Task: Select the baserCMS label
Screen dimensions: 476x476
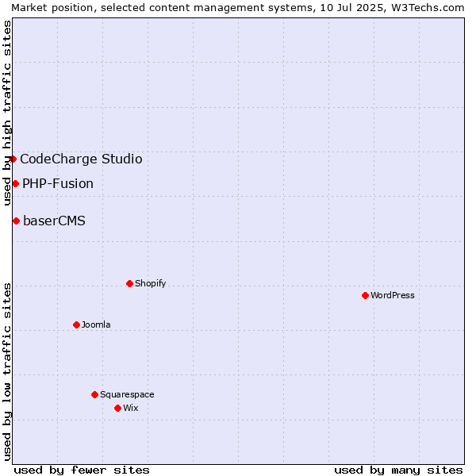Action: pos(54,221)
